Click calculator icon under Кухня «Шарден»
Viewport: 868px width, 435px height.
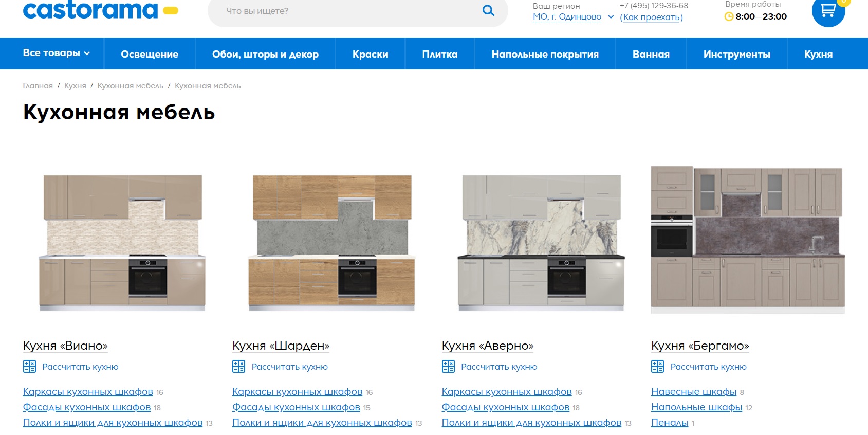(x=238, y=367)
